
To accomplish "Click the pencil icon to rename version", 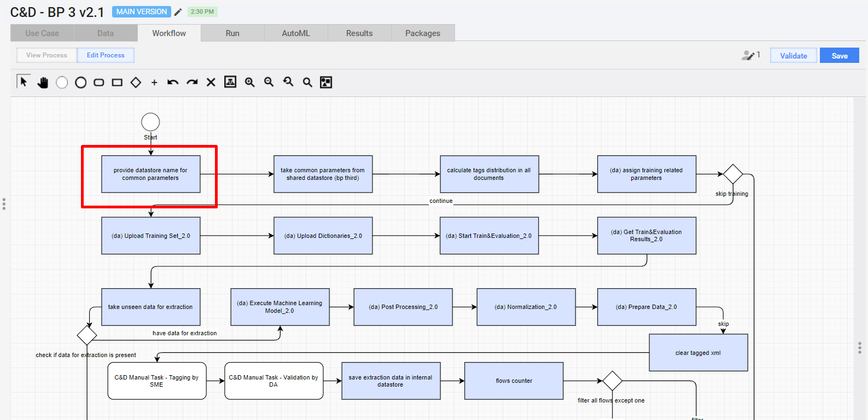I will pos(178,12).
